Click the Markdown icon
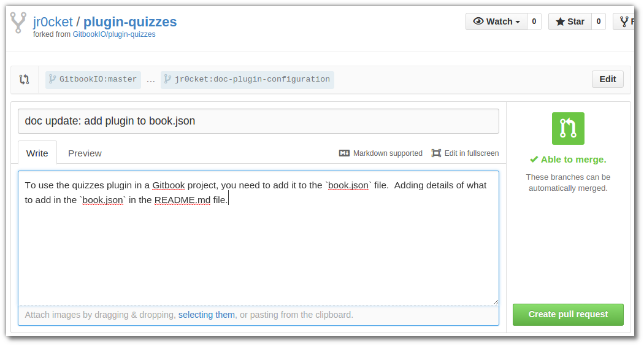644x346 pixels. tap(344, 153)
